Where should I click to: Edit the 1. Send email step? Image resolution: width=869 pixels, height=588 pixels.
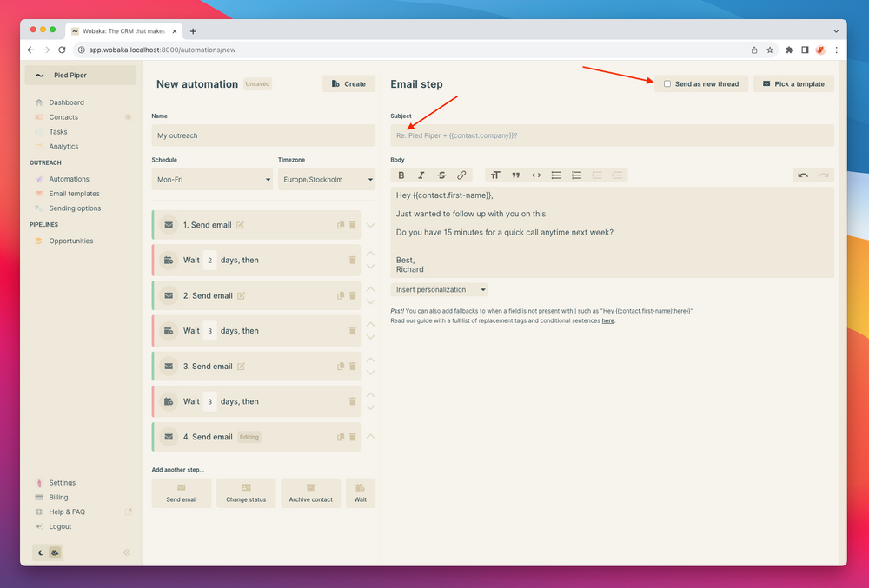pos(240,225)
